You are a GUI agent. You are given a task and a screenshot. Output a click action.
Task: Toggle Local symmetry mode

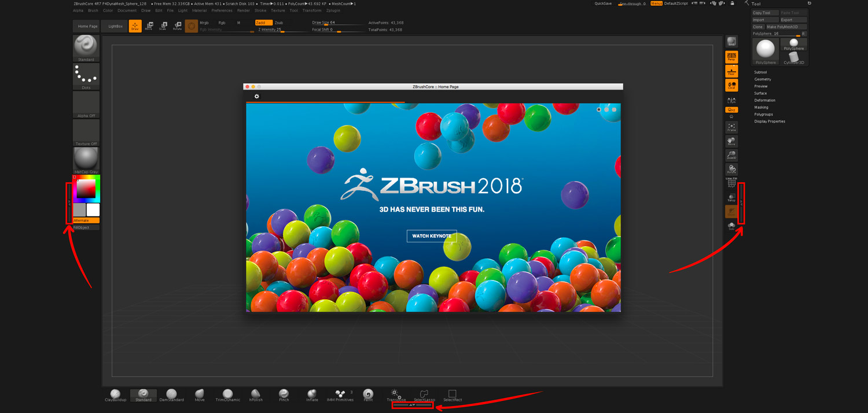pyautogui.click(x=731, y=85)
